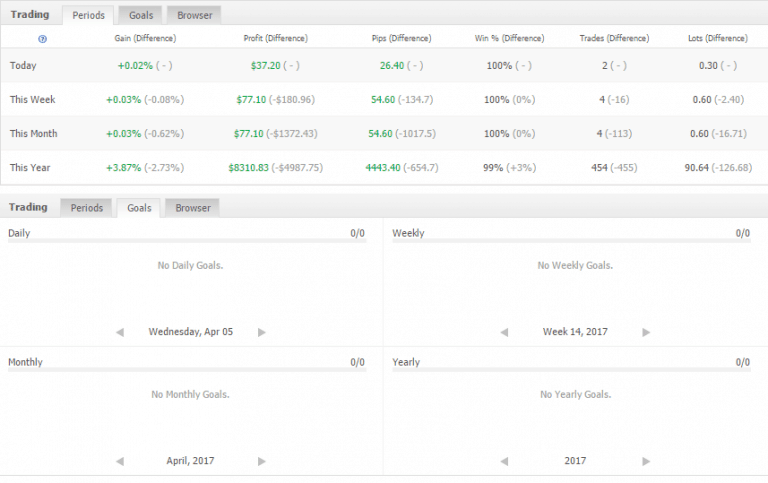Select Periods tab in lower Trading panel

tap(87, 208)
